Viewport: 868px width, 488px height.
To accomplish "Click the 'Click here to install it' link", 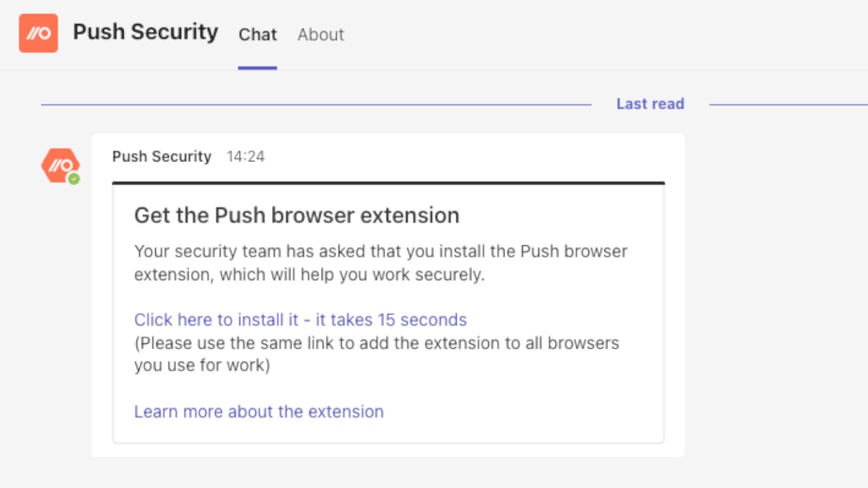I will 300,320.
